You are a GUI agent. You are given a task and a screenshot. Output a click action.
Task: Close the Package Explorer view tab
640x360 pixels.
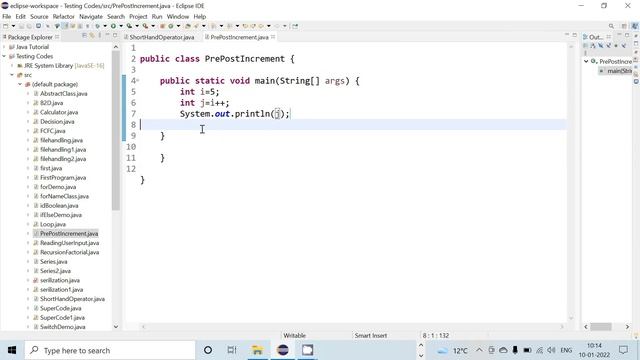[57, 37]
